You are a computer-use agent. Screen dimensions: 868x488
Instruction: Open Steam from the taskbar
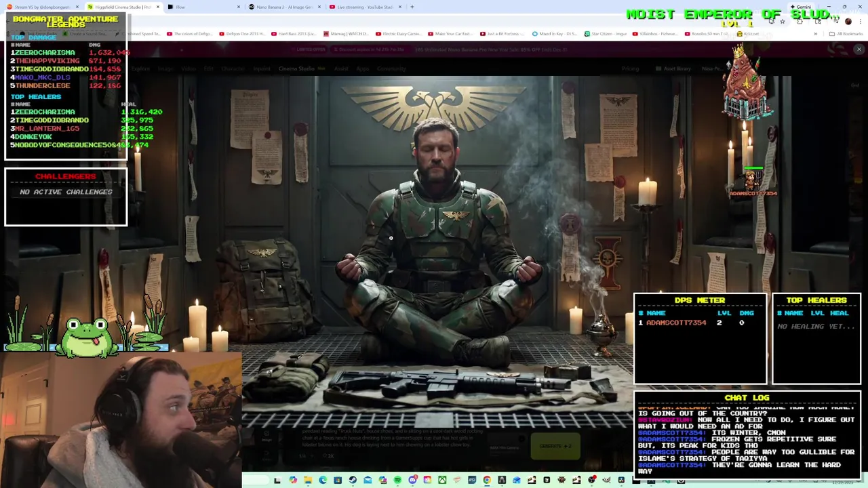coord(353,481)
